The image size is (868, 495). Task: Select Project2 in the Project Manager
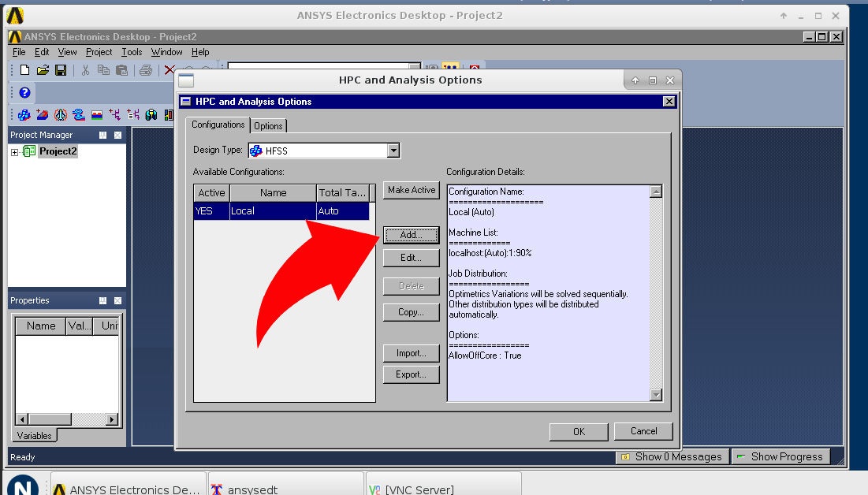coord(58,151)
